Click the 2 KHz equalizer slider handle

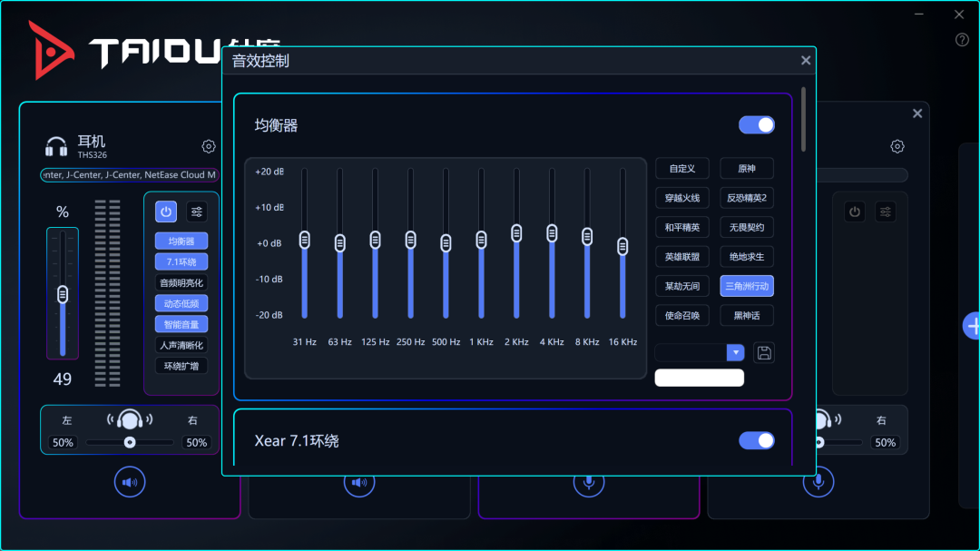pos(516,233)
